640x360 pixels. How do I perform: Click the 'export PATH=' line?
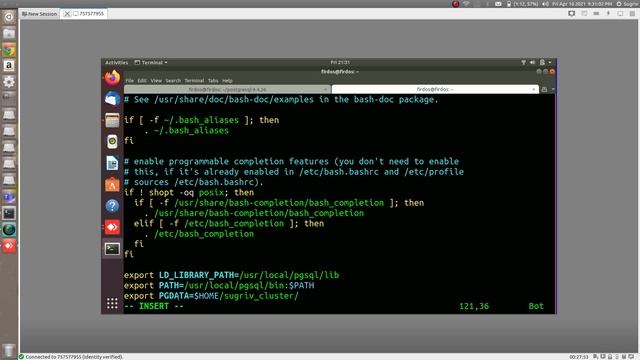pyautogui.click(x=219, y=285)
